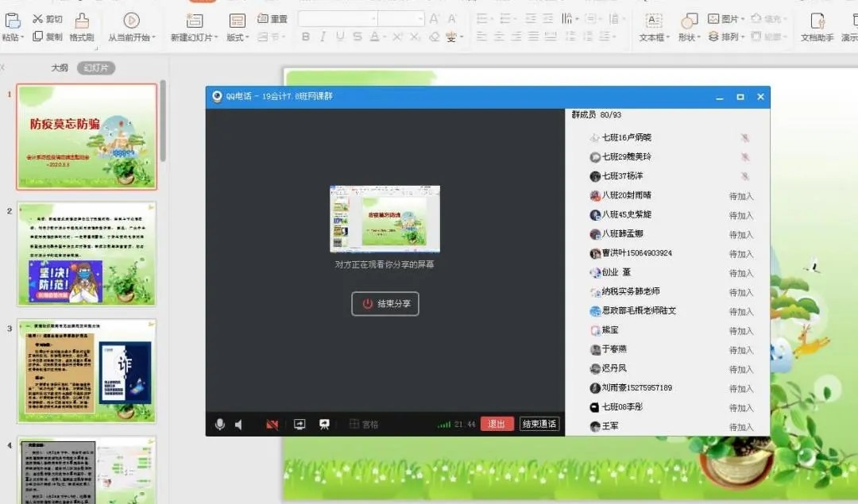Click 结束分享 to stop screen sharing
This screenshot has height=504, width=858.
[385, 304]
